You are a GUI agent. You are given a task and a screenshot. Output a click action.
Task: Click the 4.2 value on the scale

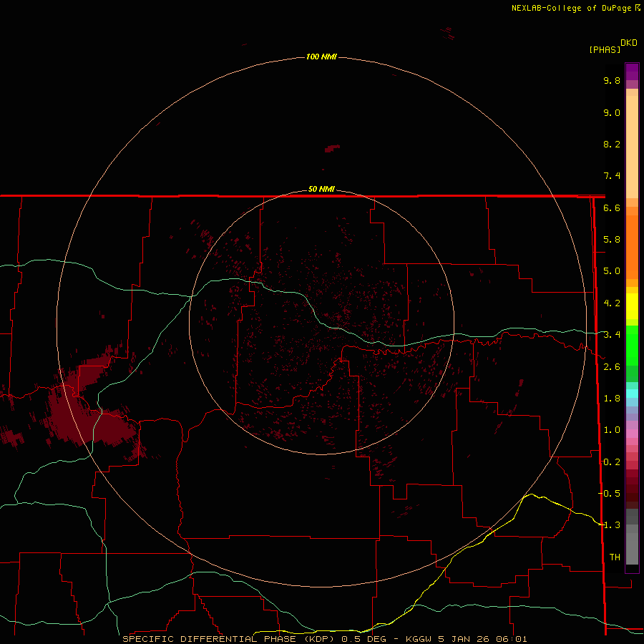click(x=612, y=303)
